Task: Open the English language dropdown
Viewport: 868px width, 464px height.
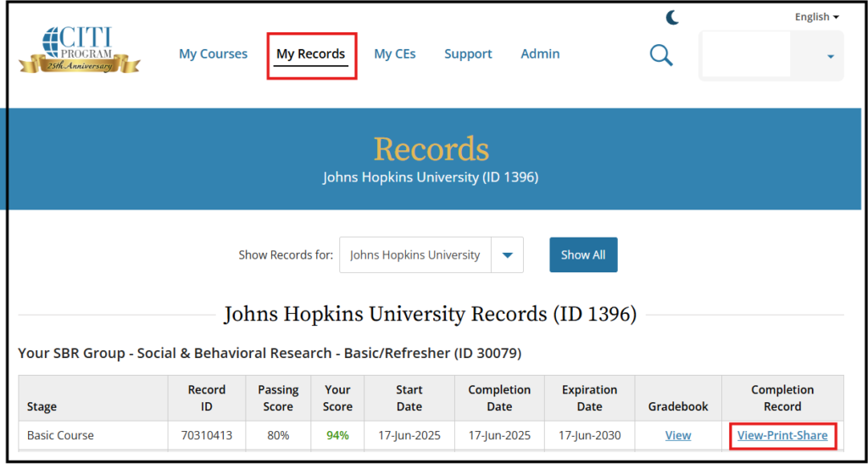Action: (817, 17)
